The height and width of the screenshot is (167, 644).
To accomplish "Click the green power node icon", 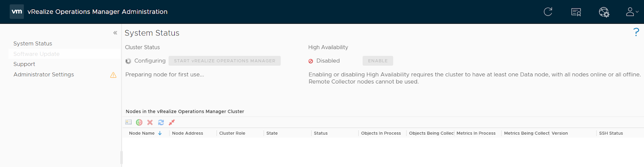I will pyautogui.click(x=139, y=122).
